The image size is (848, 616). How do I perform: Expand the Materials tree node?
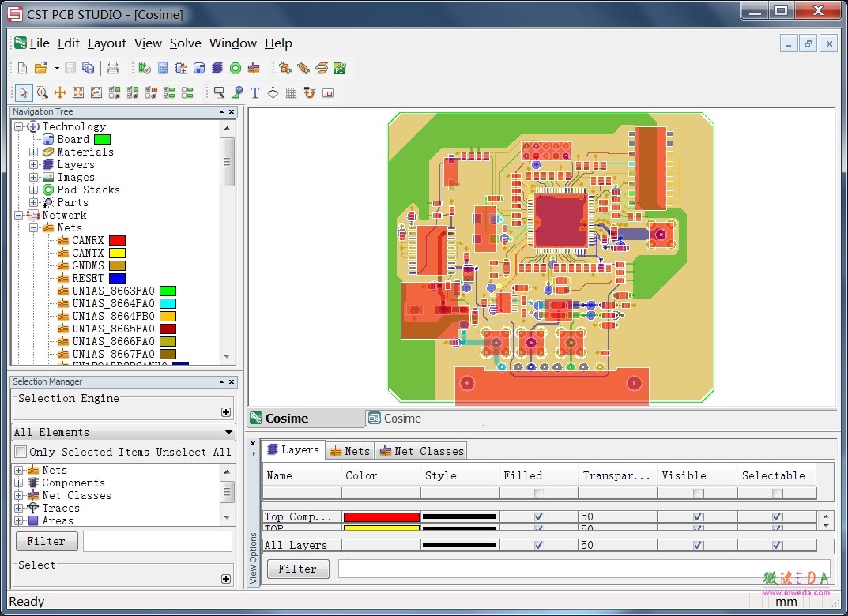[x=33, y=152]
